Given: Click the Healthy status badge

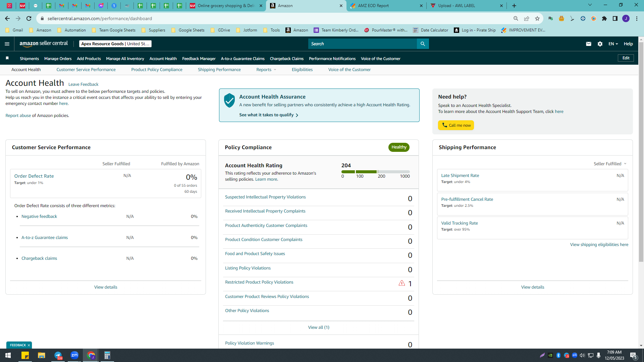Looking at the screenshot, I should (x=399, y=147).
